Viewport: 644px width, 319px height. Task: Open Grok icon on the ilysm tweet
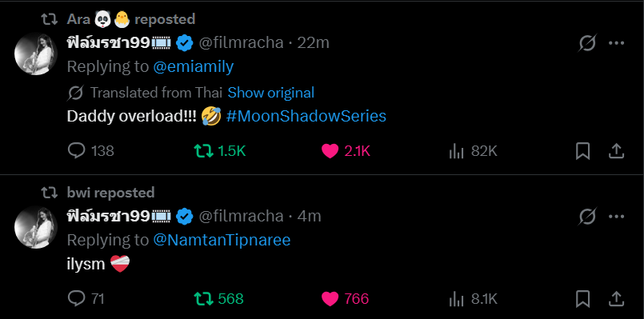click(x=587, y=216)
